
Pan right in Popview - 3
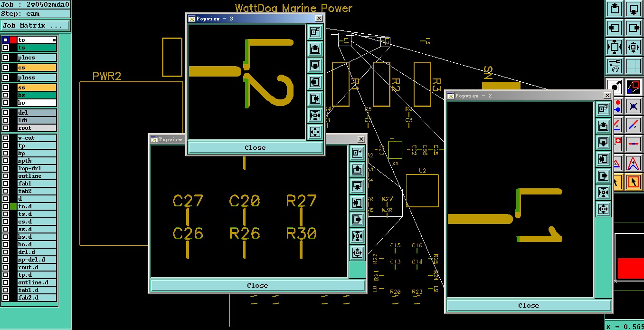[315, 98]
